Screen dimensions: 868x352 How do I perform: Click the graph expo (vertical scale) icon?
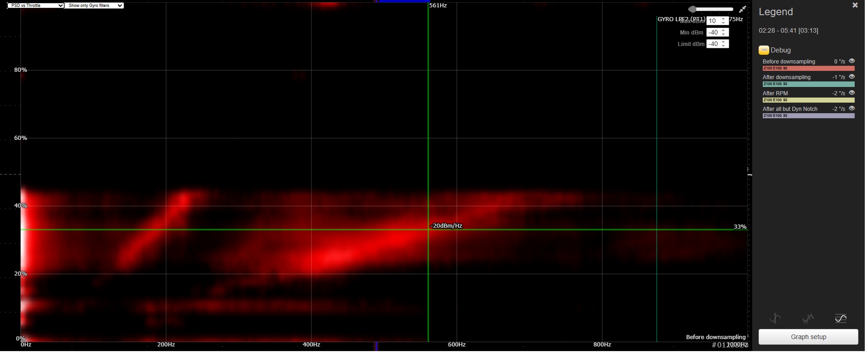775,318
